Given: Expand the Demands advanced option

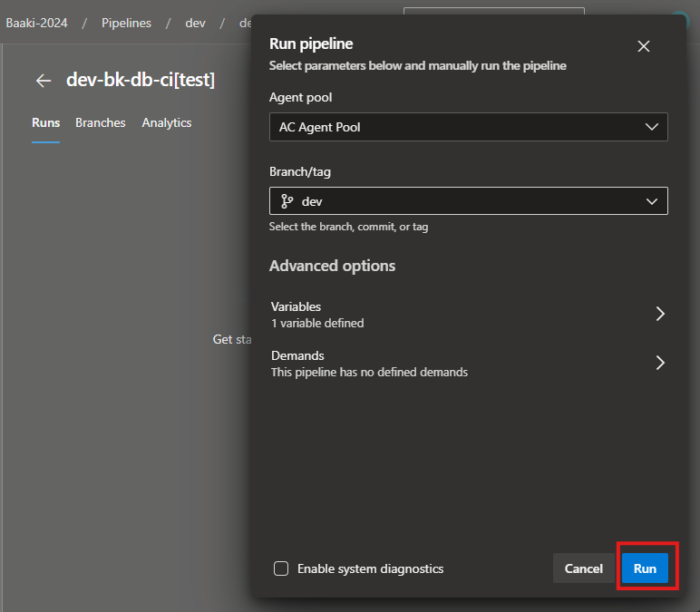Looking at the screenshot, I should click(468, 364).
